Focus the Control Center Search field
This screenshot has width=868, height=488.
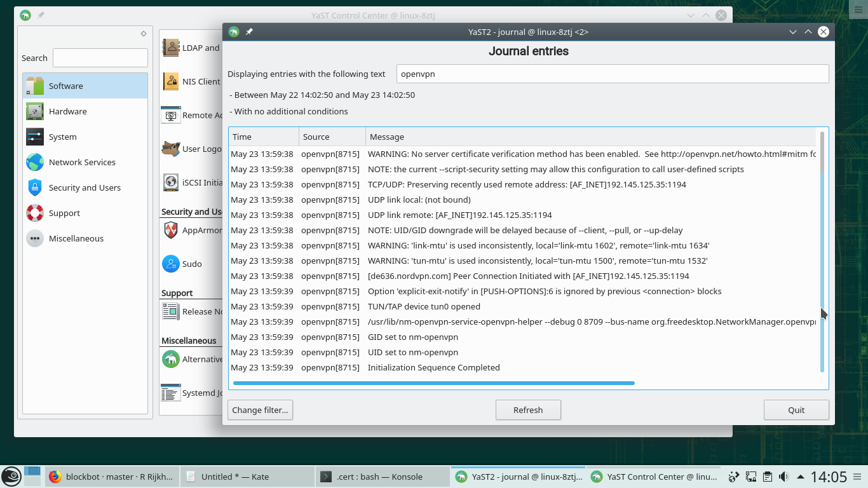tap(100, 58)
